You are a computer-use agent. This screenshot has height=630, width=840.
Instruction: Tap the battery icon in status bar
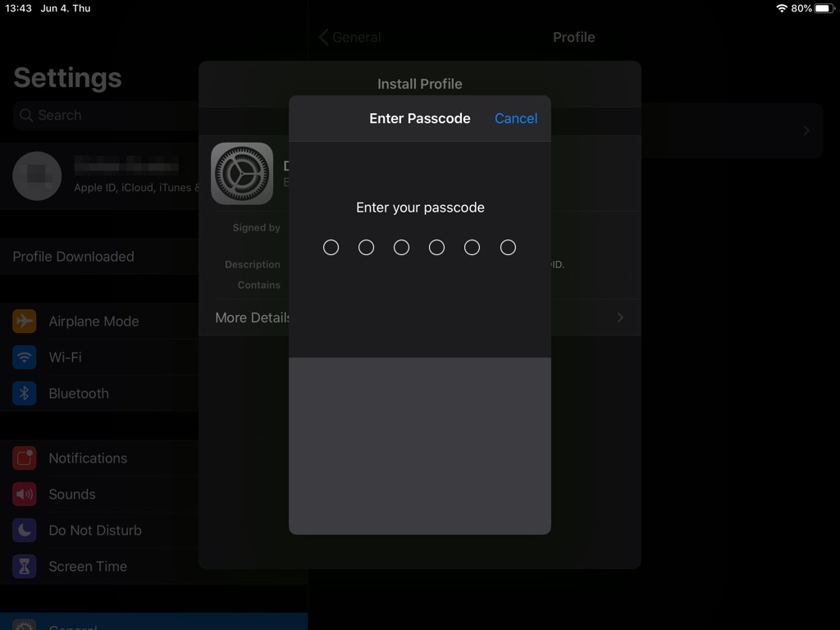point(823,8)
